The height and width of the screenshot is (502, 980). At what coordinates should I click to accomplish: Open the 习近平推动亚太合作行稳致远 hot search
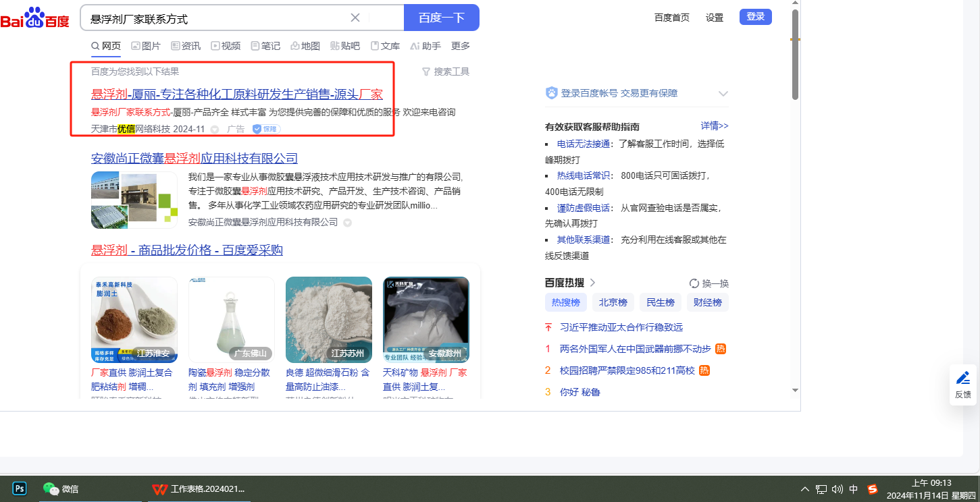pos(621,327)
